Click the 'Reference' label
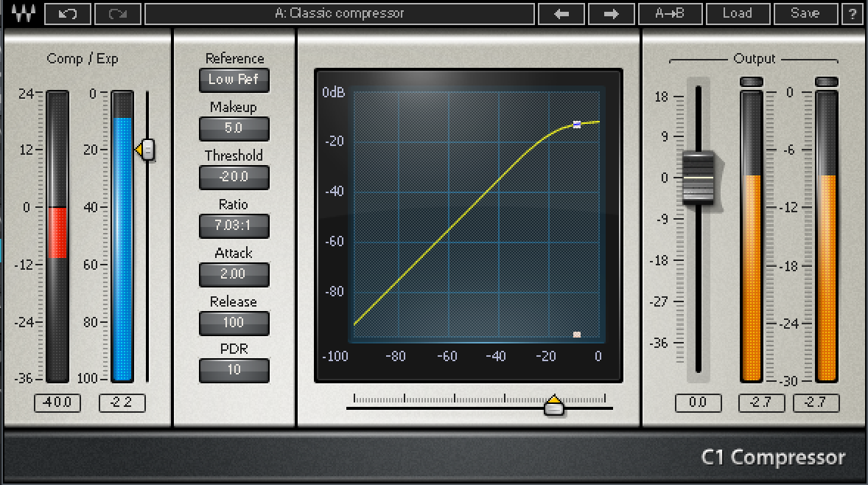Image resolution: width=868 pixels, height=485 pixels. click(x=235, y=58)
